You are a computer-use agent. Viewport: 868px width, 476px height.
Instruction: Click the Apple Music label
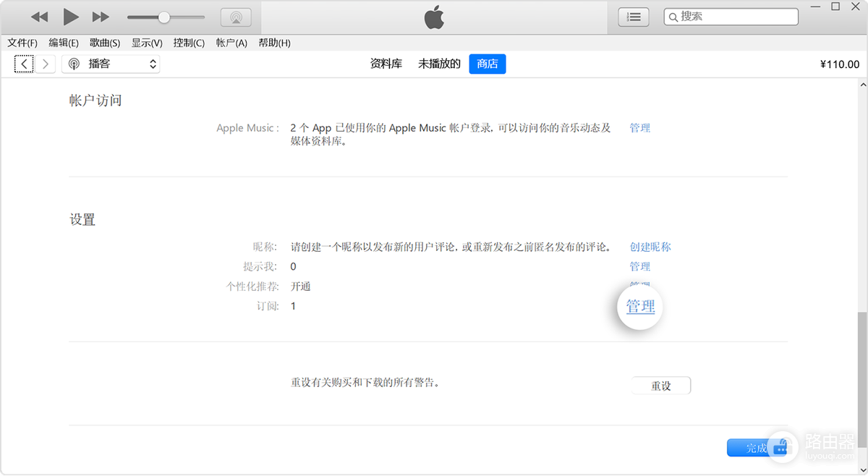pos(247,128)
